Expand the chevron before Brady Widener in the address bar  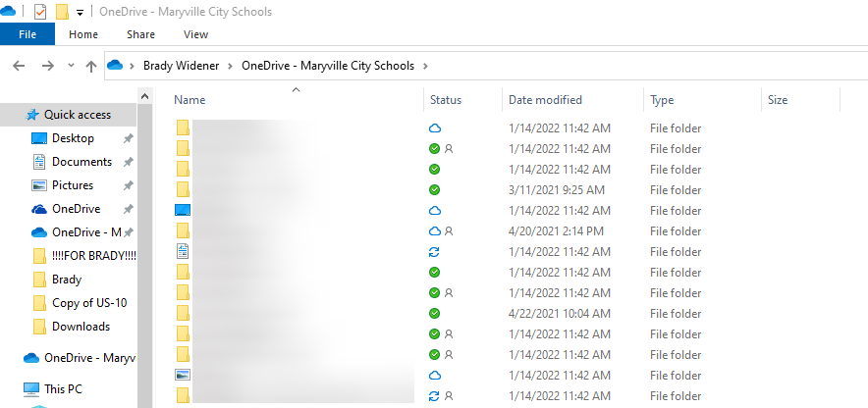pos(133,66)
